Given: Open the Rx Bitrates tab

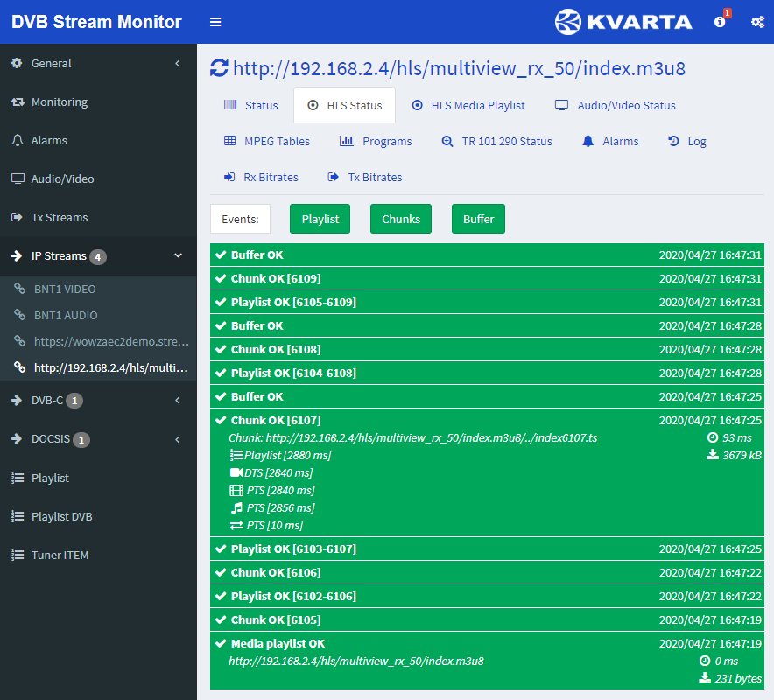Looking at the screenshot, I should (x=262, y=178).
